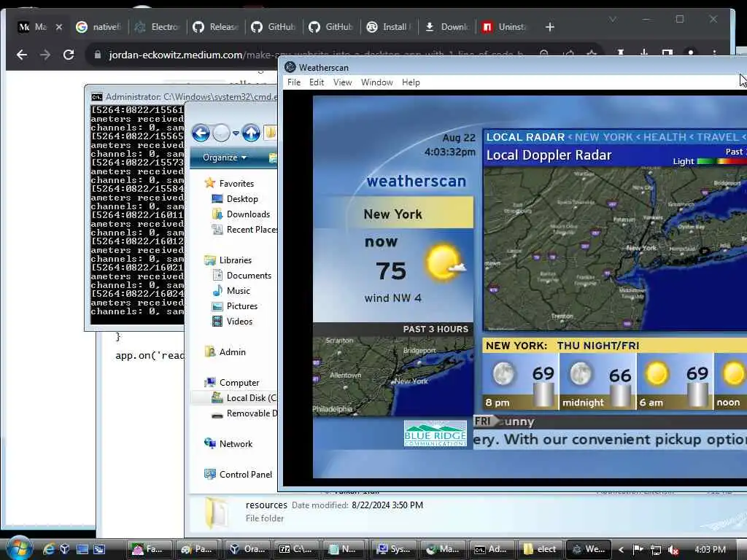Open the browser three-dot menu
Viewport: 747px width, 560px height.
pyautogui.click(x=714, y=53)
